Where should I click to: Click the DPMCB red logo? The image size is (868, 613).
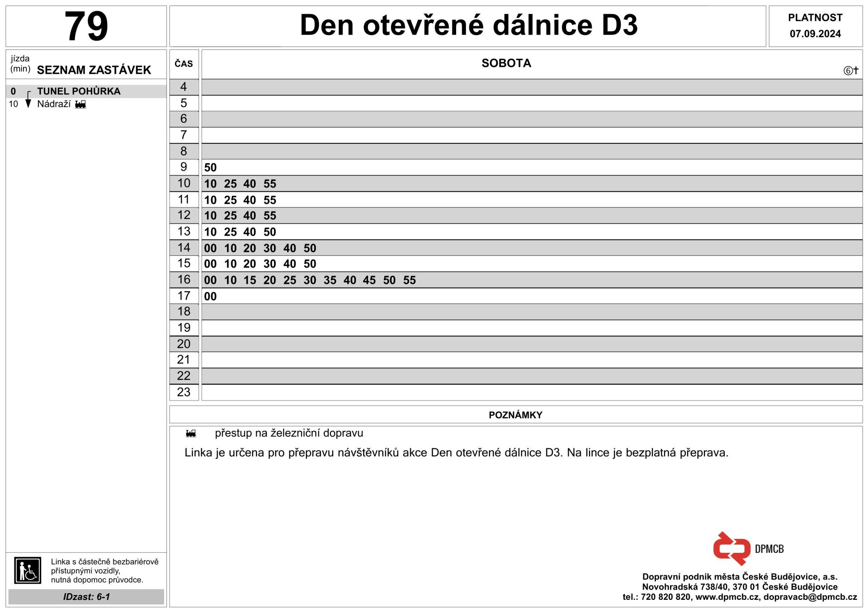pyautogui.click(x=731, y=548)
